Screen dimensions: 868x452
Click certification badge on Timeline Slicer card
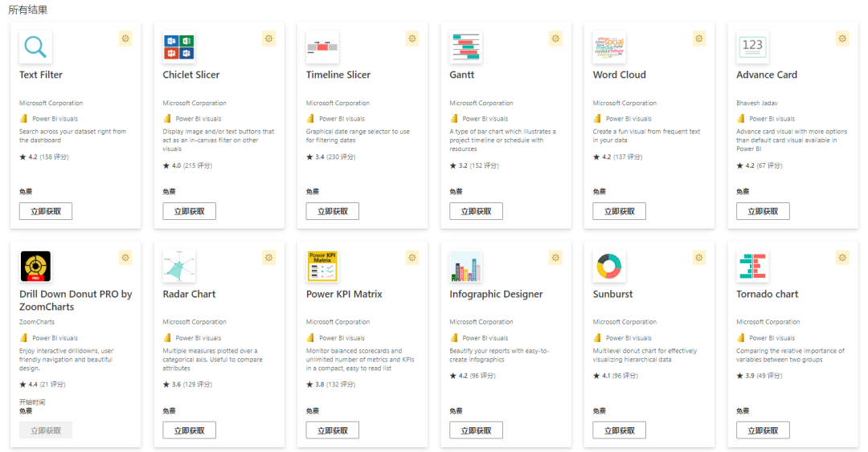pos(411,39)
